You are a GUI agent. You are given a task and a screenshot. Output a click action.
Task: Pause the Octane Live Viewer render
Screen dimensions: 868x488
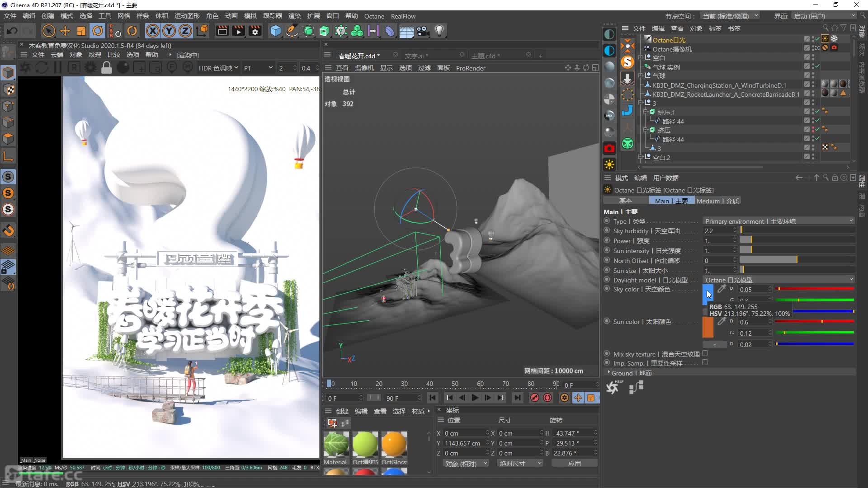[x=58, y=68]
